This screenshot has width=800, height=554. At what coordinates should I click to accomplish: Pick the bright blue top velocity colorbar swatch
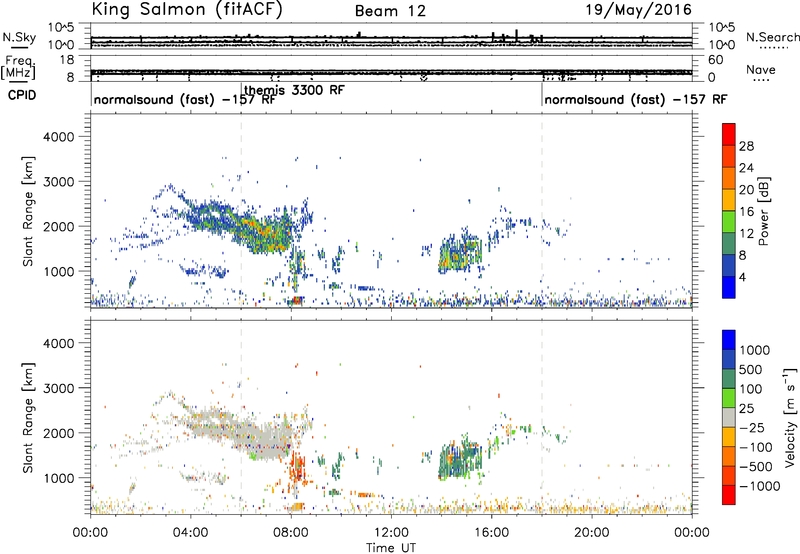coord(729,340)
